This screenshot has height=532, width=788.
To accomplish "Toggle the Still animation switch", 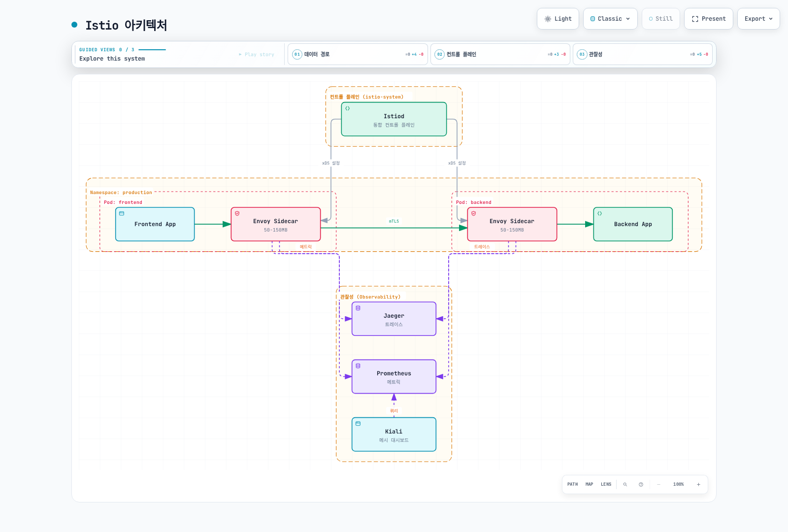I will 660,19.
